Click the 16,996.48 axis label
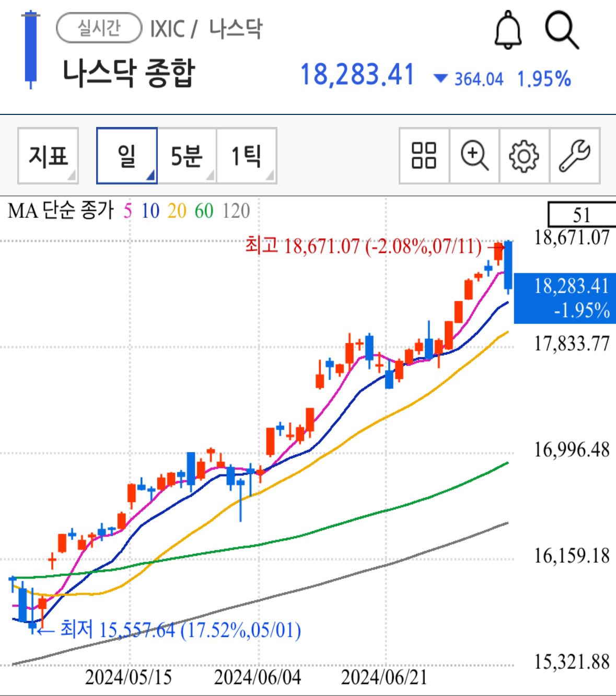Screen dimensions: 616x696 click(572, 449)
